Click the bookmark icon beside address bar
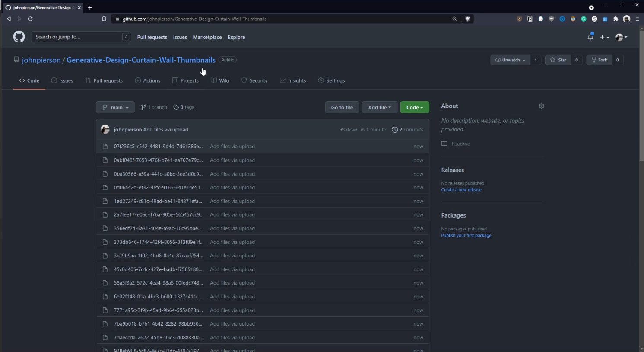Viewport: 644px width, 352px height. click(x=104, y=19)
